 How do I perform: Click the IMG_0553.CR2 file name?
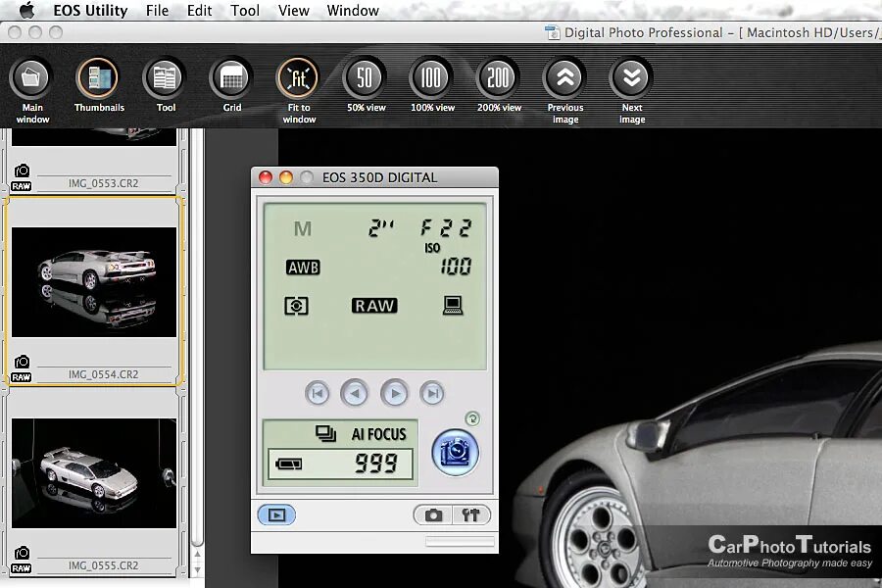tap(104, 183)
